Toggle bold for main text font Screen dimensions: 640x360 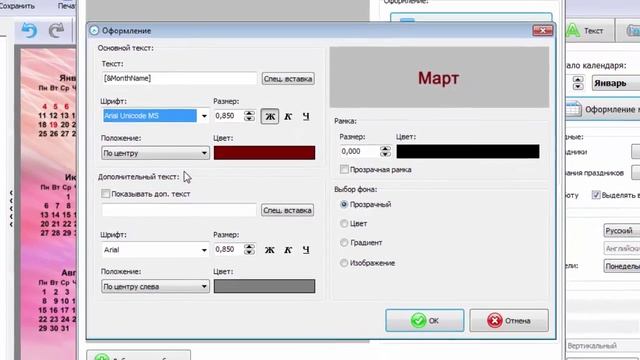(270, 116)
